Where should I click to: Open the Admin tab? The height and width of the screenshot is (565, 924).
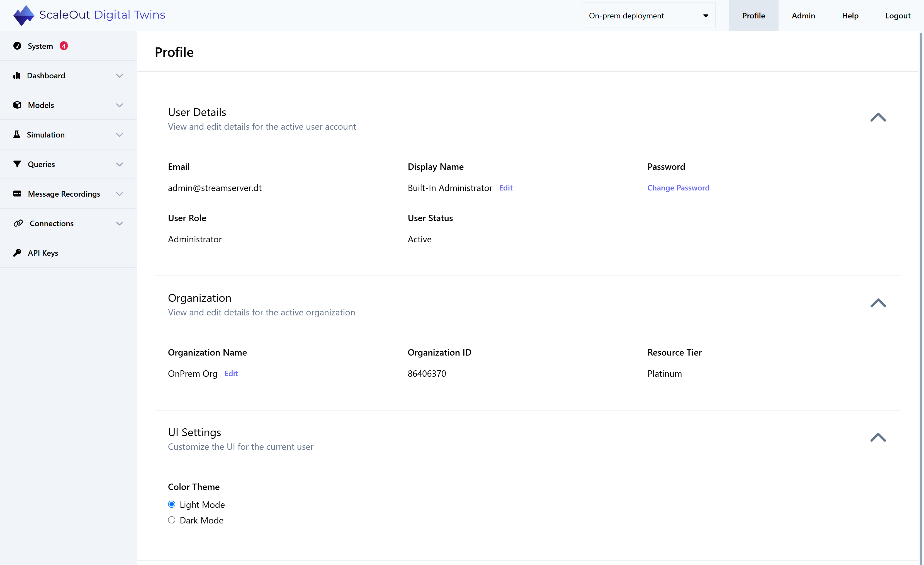point(803,15)
